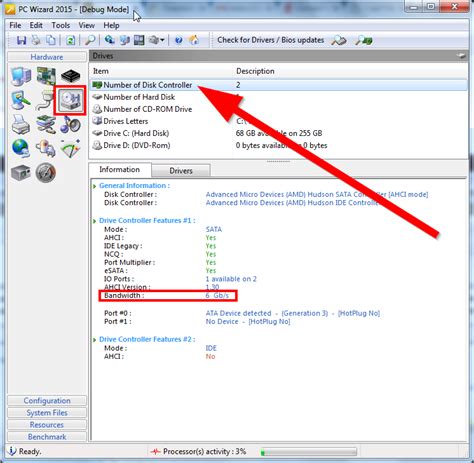Click the Item column header
Screen dimensions: 474x463
[161, 71]
